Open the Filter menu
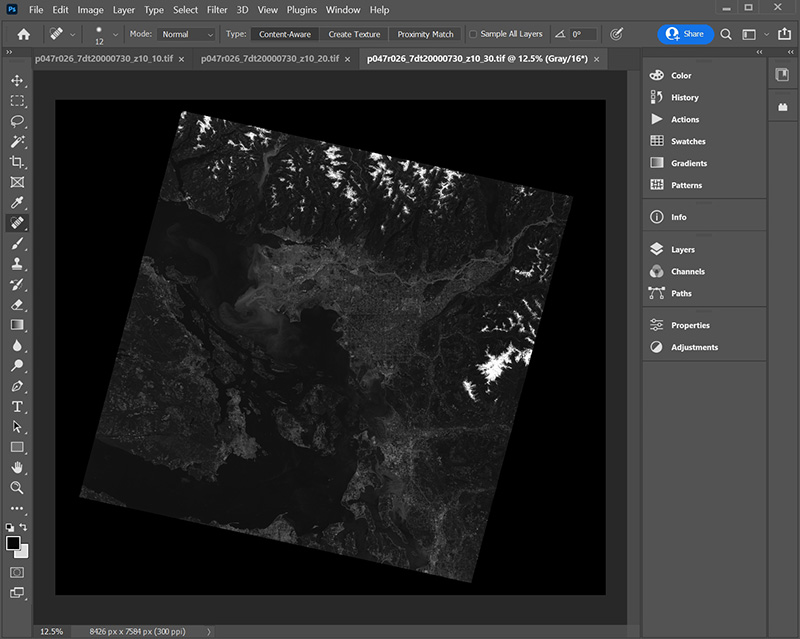The width and height of the screenshot is (800, 639). [x=217, y=10]
